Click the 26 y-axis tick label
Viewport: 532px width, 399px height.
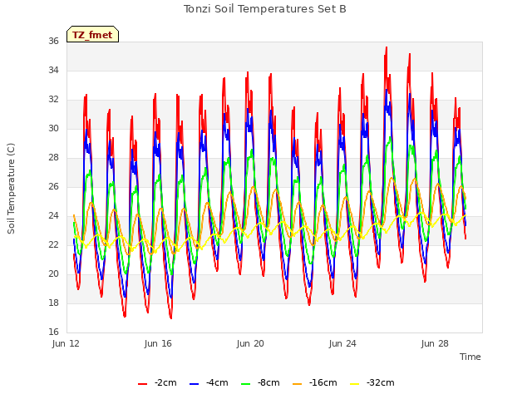53,186
